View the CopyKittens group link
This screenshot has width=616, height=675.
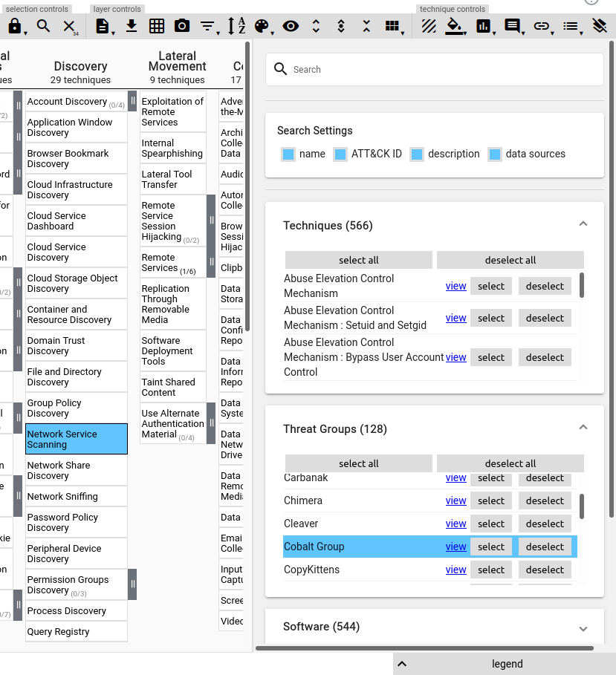(455, 570)
